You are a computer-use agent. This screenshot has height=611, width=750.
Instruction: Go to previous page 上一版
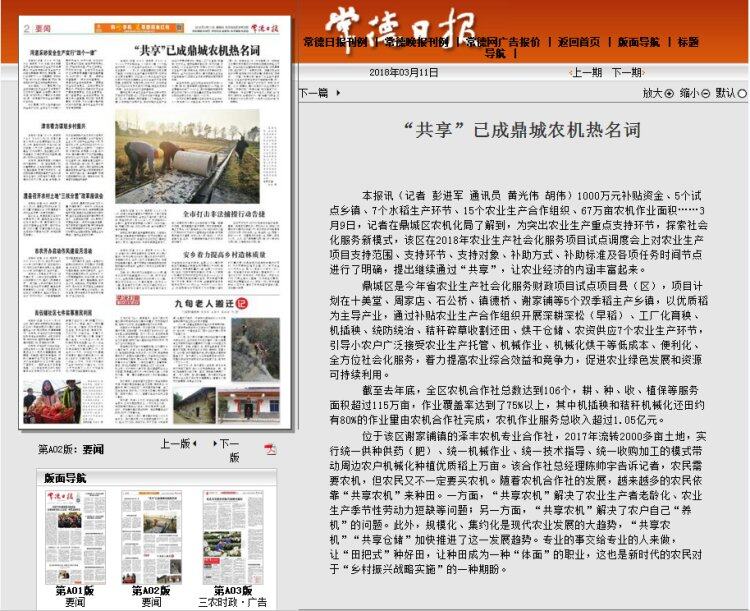[178, 444]
